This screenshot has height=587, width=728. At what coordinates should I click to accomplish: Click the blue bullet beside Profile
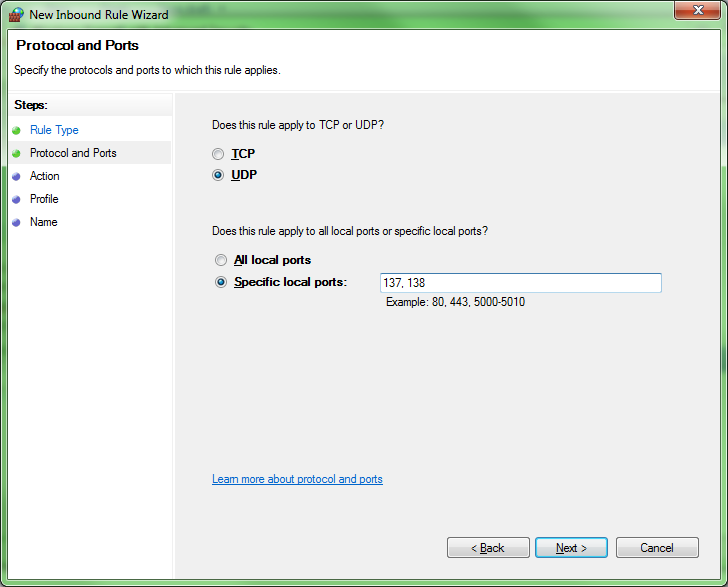click(x=16, y=199)
